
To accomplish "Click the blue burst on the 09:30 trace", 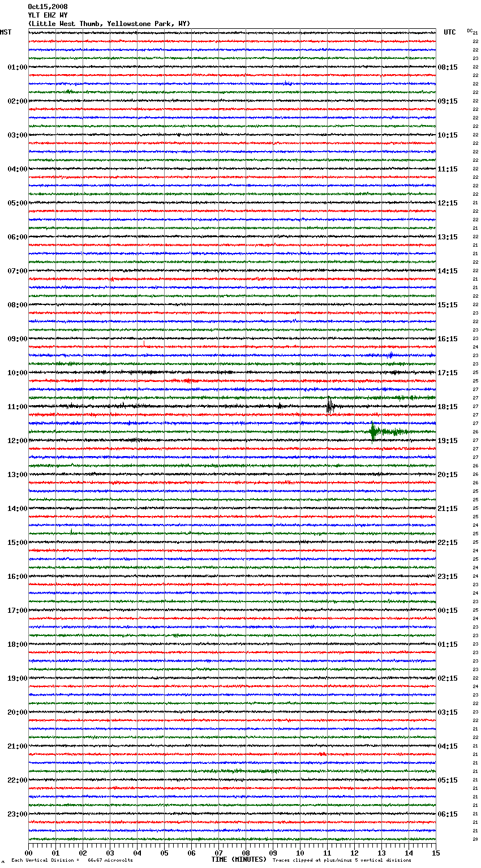I will coord(390,355).
